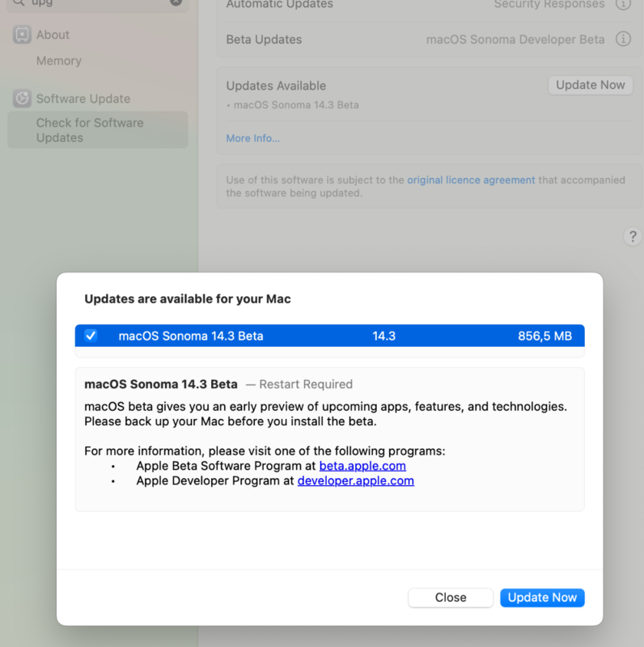
Task: Click the About icon in the sidebar
Action: pos(22,35)
